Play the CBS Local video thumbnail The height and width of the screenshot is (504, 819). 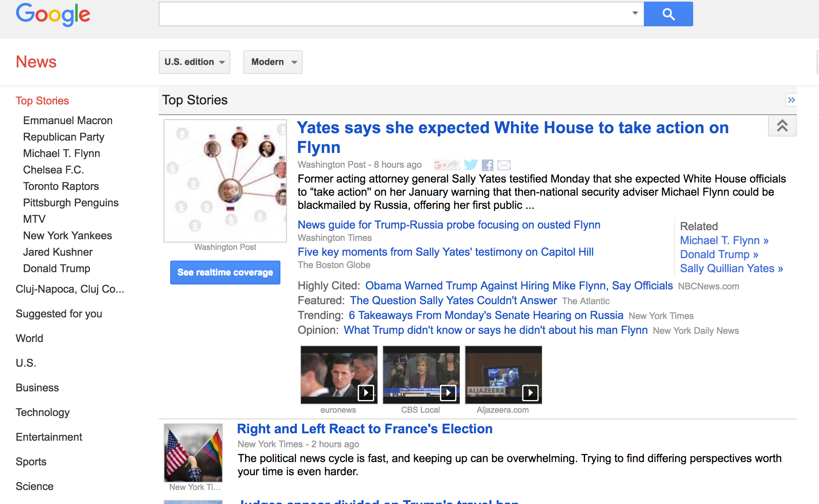pyautogui.click(x=421, y=375)
